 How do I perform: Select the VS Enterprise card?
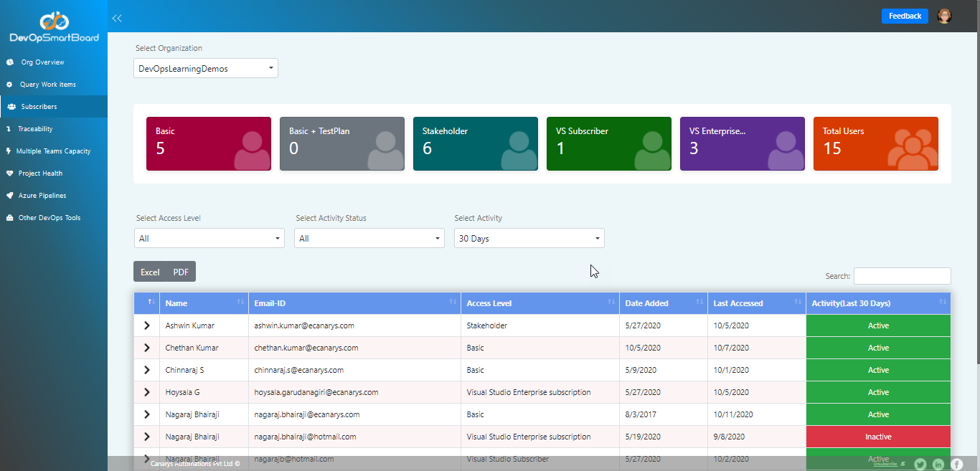click(743, 143)
